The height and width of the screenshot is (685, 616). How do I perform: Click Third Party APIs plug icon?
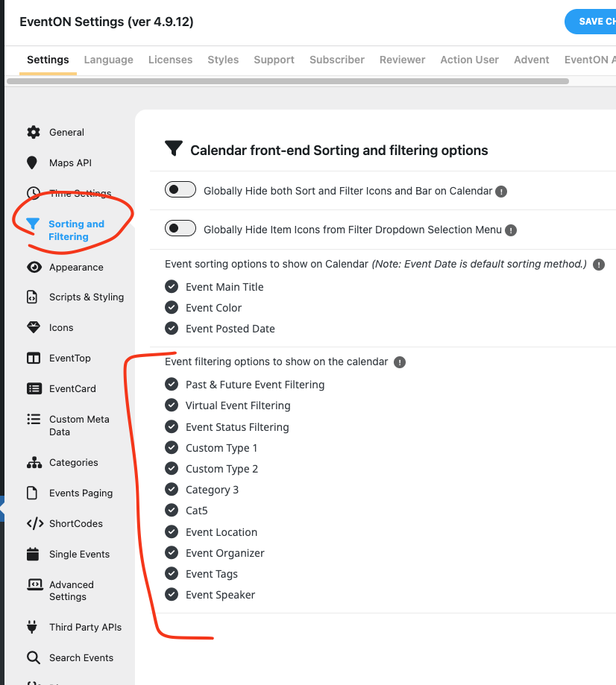(32, 627)
